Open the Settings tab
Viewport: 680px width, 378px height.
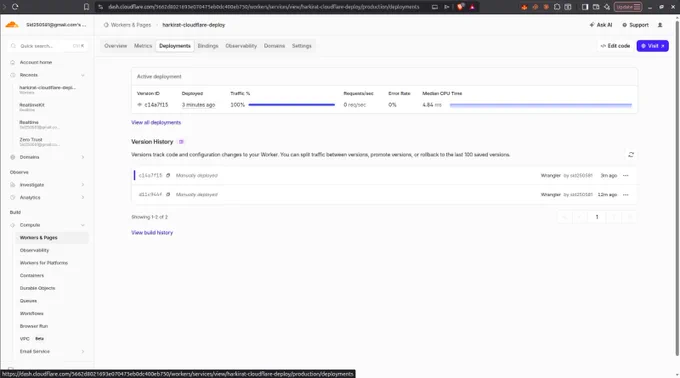301,46
